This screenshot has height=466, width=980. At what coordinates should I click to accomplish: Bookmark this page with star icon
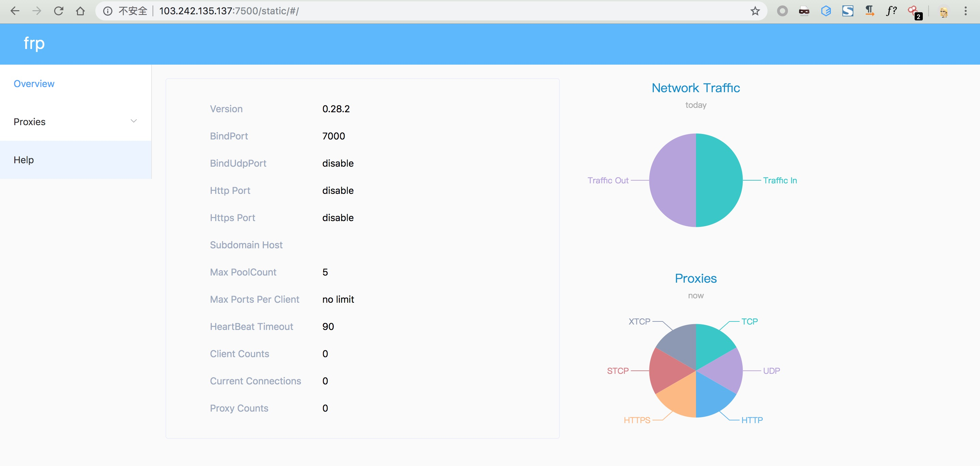click(755, 11)
